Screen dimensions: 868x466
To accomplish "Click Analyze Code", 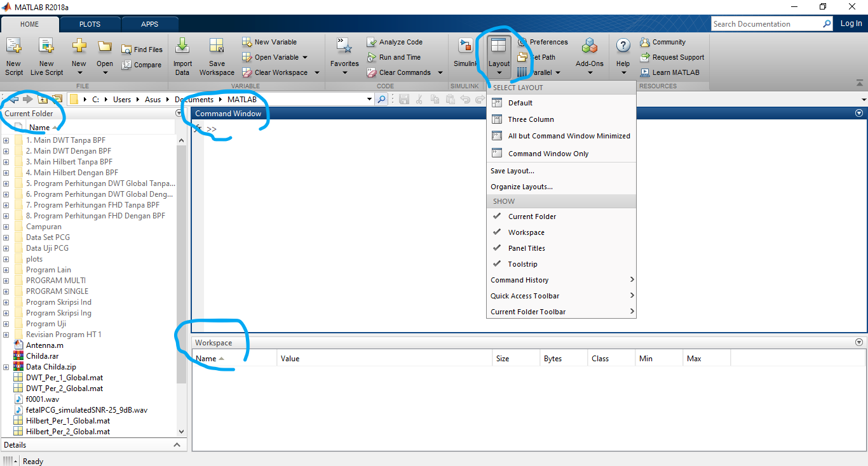I will (395, 42).
